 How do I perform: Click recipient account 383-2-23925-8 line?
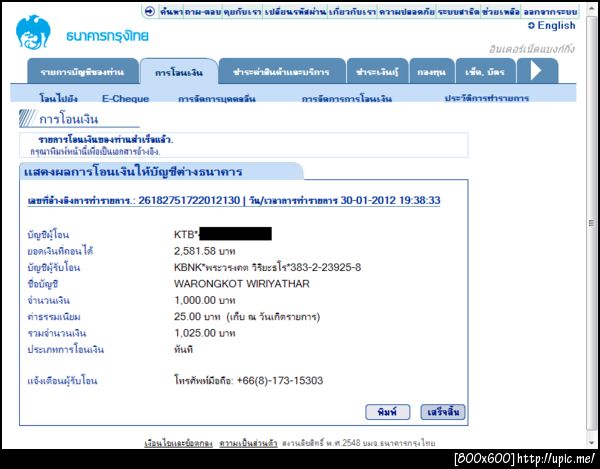pyautogui.click(x=267, y=267)
